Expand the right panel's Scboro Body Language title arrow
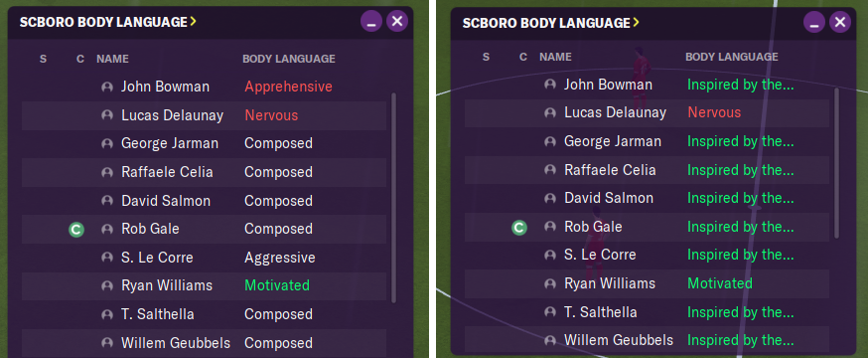868x358 pixels. click(x=636, y=22)
